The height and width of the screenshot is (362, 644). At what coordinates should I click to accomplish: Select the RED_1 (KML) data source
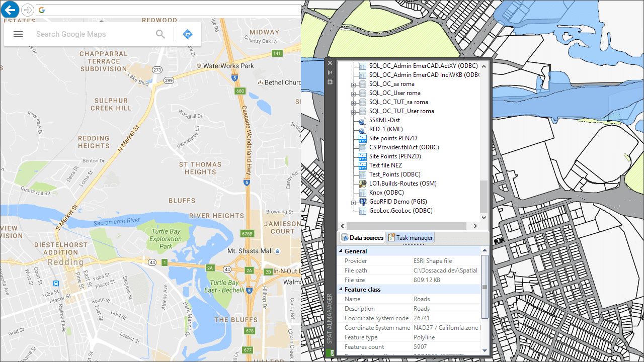[386, 129]
